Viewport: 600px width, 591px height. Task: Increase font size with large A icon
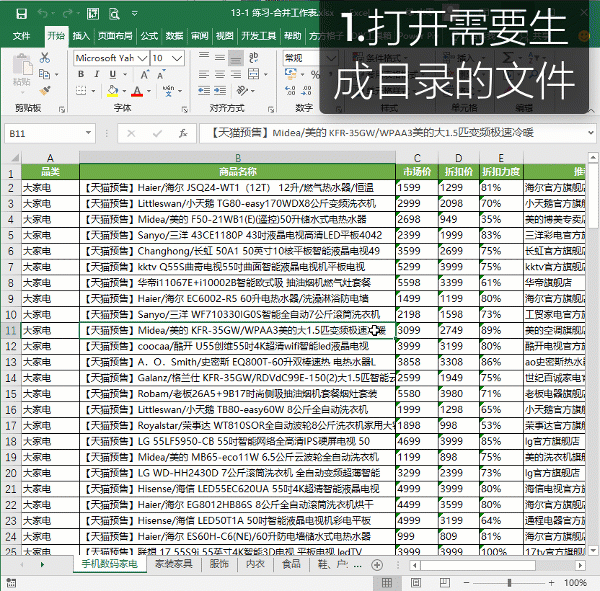145,74
